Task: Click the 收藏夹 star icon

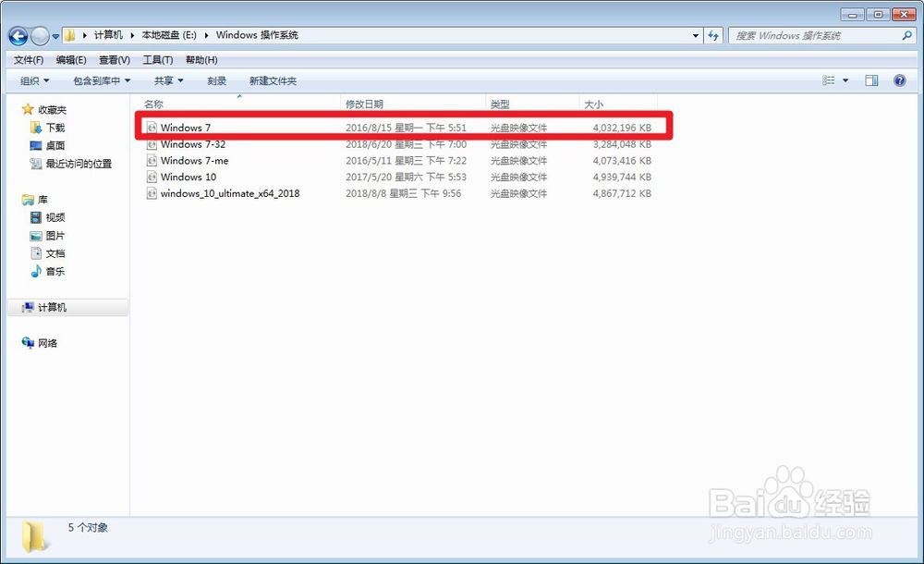Action: [x=28, y=109]
